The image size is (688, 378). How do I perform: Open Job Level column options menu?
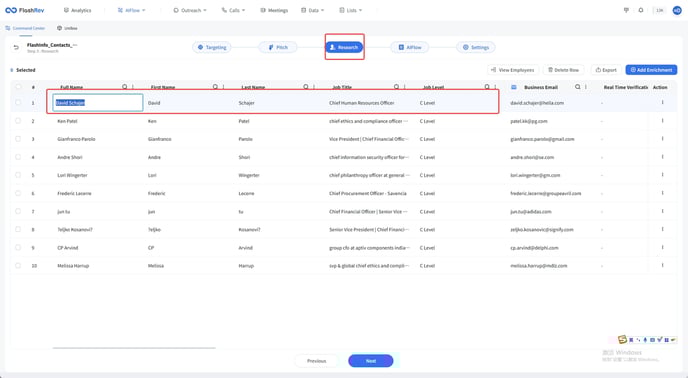pos(495,87)
